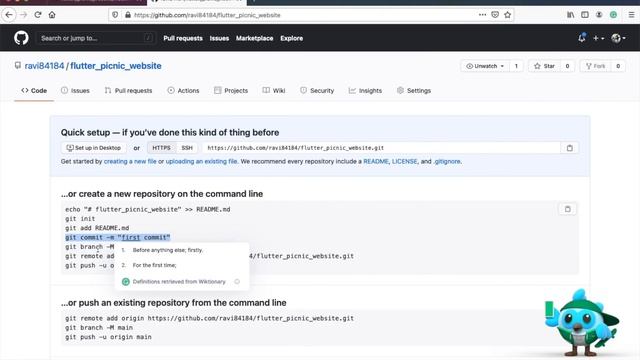Save page to Pocket icon
The height and width of the screenshot is (360, 640).
point(495,15)
